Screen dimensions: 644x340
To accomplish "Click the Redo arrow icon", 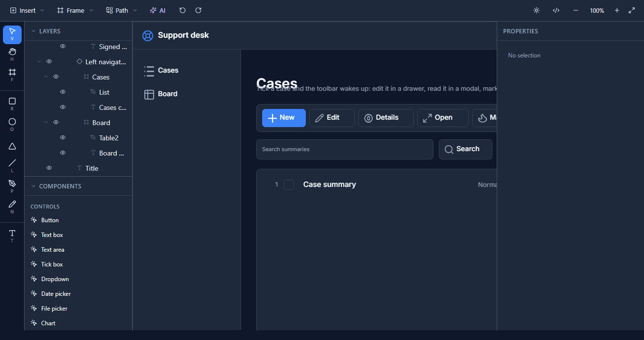I will [x=198, y=10].
